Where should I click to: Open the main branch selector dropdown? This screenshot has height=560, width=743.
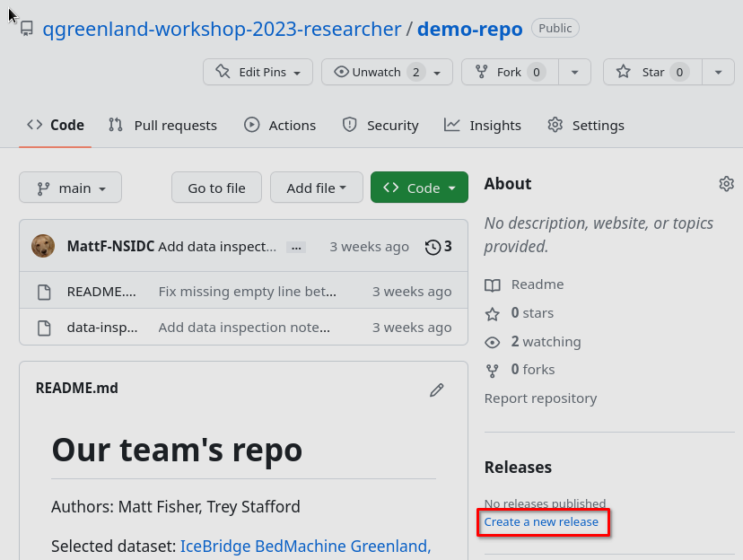(71, 188)
